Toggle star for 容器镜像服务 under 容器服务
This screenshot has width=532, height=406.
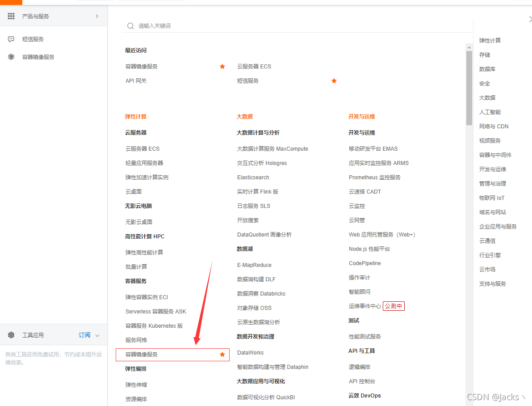click(x=222, y=355)
